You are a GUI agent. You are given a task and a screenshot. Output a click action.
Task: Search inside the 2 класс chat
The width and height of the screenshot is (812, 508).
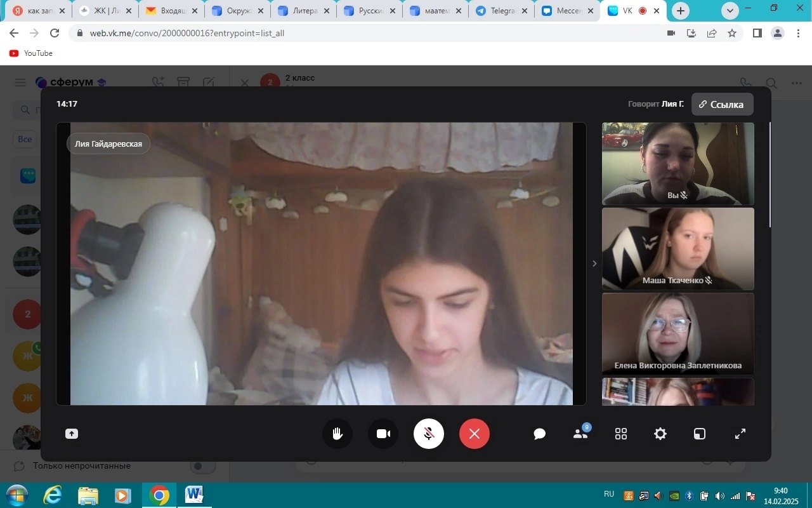771,83
